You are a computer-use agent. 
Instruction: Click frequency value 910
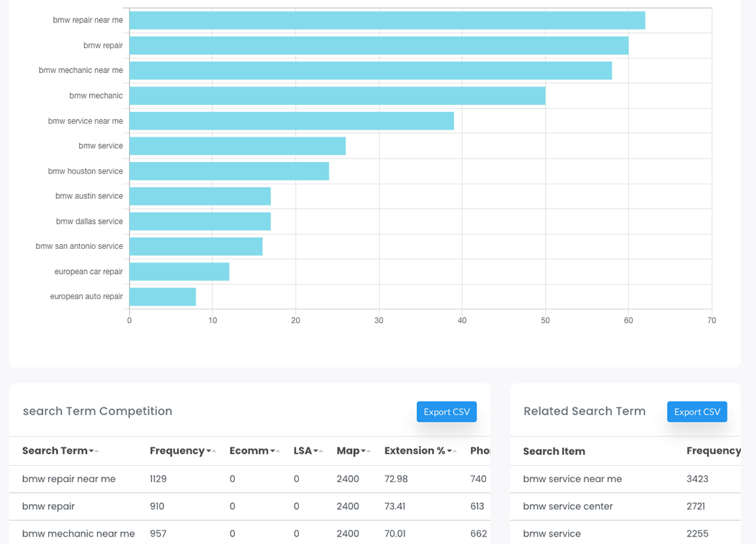pos(157,507)
